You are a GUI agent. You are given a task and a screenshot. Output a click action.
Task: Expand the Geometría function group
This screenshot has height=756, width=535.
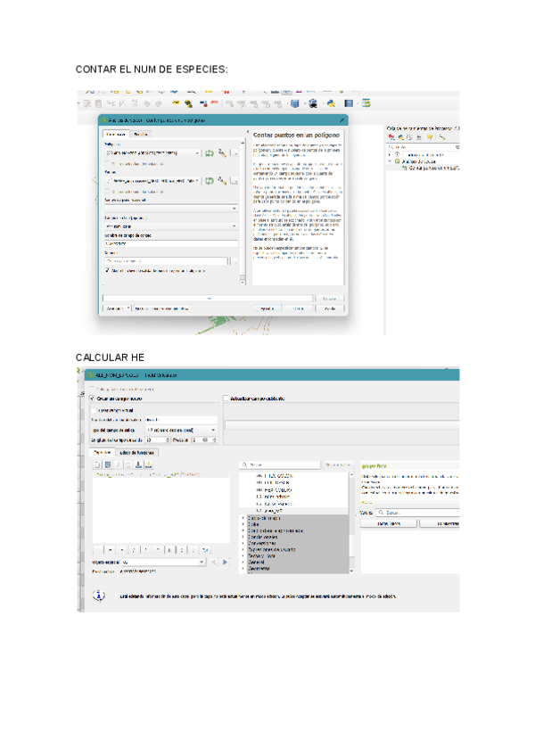coord(243,569)
